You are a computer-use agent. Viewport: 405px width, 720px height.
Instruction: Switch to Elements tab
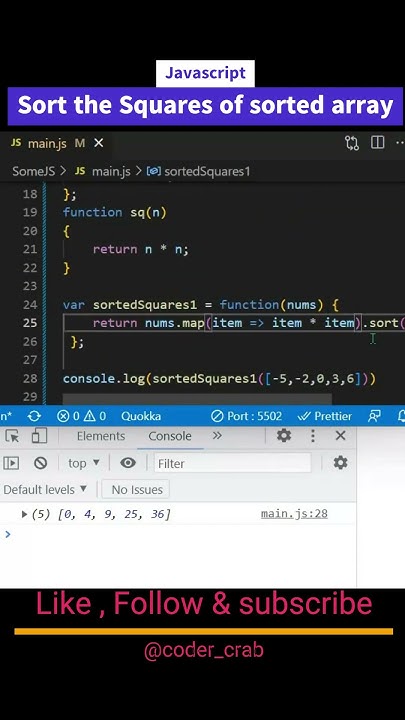click(101, 436)
